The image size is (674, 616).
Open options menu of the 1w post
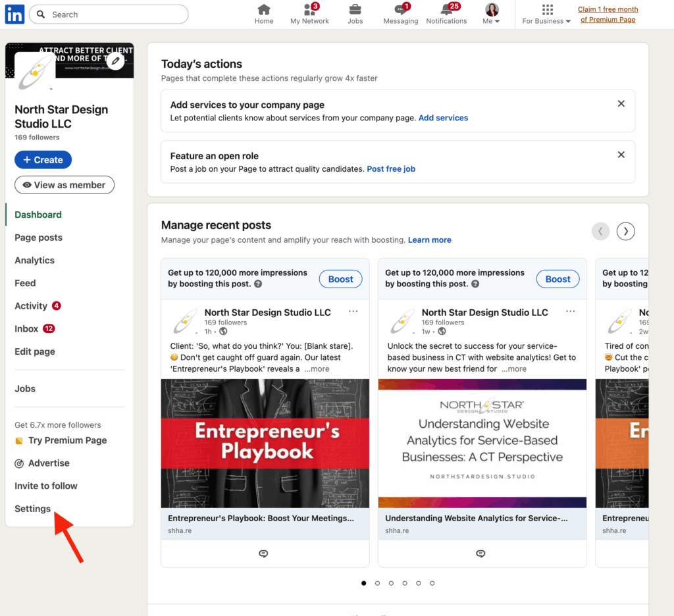click(571, 311)
